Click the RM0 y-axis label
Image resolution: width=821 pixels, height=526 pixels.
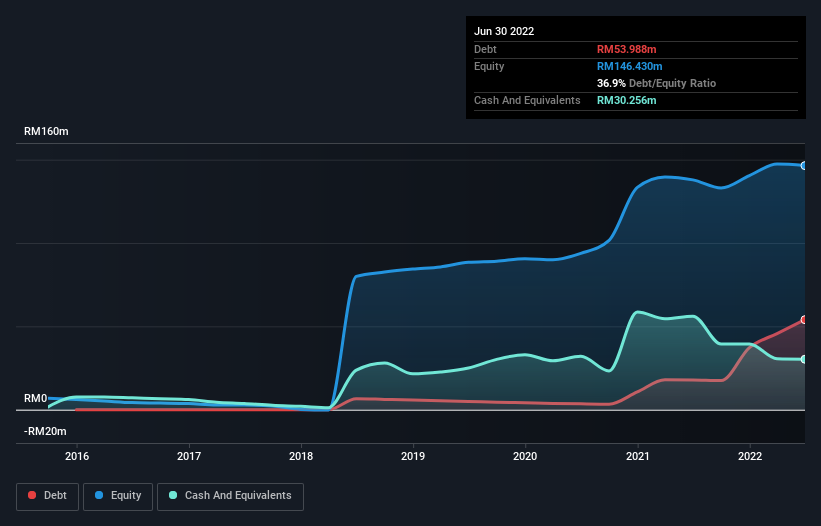(x=36, y=398)
